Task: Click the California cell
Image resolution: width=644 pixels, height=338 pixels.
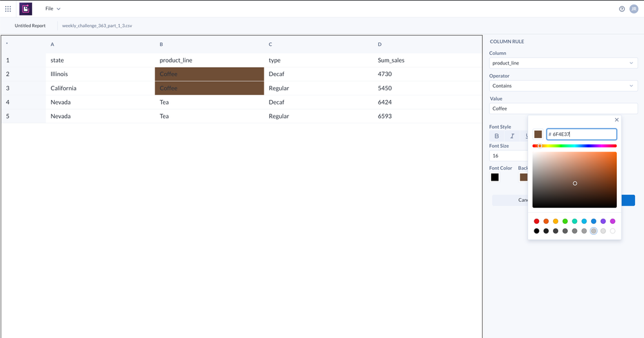Action: click(x=100, y=88)
